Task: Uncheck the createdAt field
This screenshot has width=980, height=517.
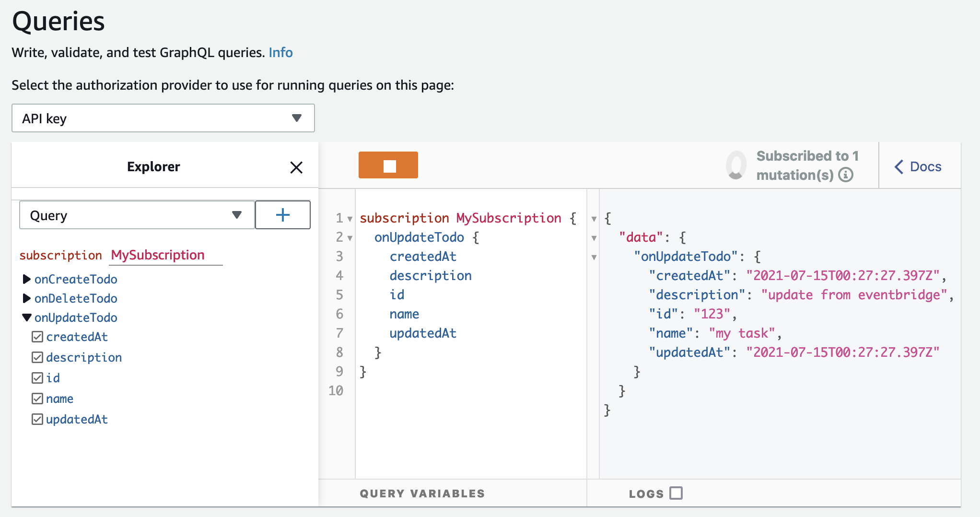Action: pos(37,337)
